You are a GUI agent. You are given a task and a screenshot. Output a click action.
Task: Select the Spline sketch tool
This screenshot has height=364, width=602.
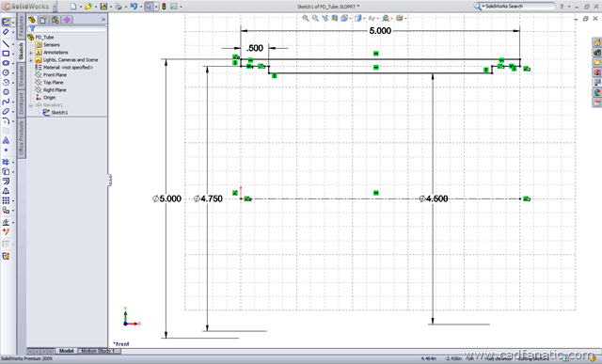(x=6, y=102)
